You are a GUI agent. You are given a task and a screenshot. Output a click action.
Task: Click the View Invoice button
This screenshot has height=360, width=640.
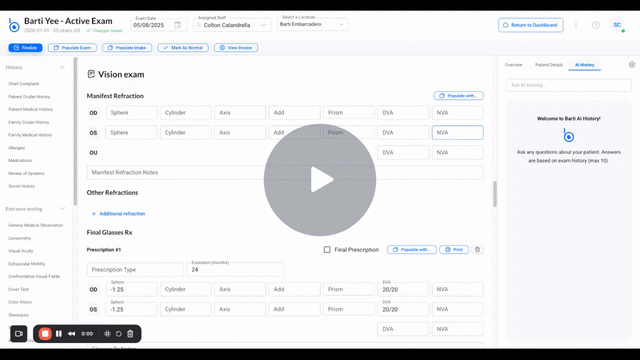236,48
